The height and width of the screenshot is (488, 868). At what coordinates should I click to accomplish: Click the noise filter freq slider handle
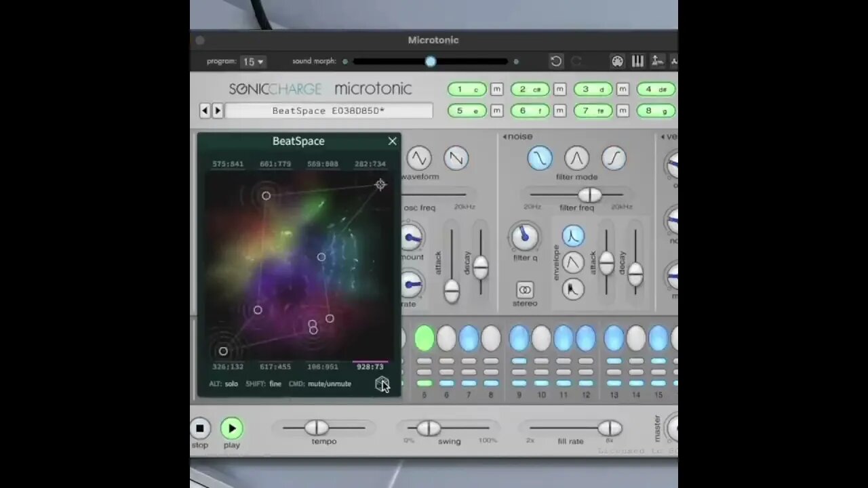(589, 195)
